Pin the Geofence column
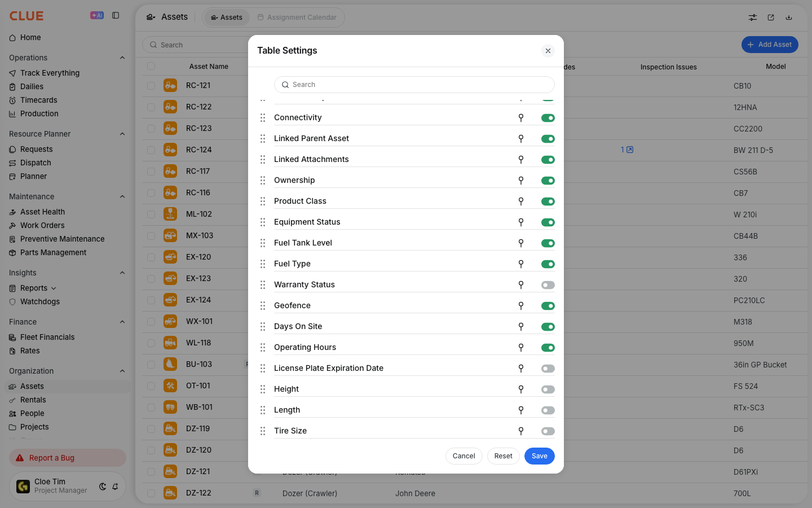This screenshot has width=812, height=508. point(521,305)
